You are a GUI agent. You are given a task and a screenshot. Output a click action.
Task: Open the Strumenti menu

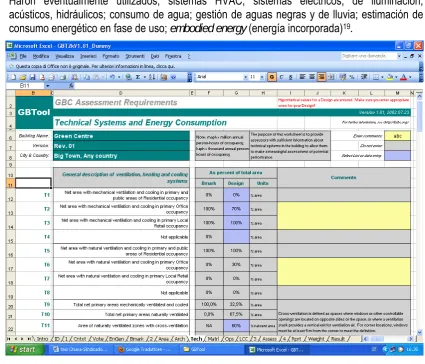click(135, 56)
